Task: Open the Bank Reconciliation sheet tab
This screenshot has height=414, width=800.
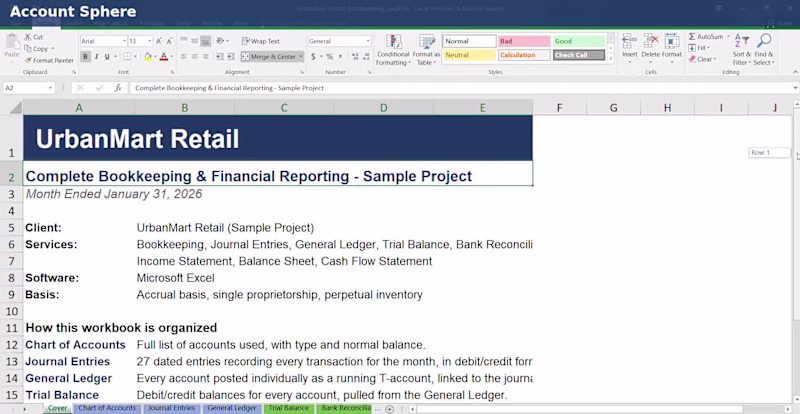Action: tap(345, 408)
